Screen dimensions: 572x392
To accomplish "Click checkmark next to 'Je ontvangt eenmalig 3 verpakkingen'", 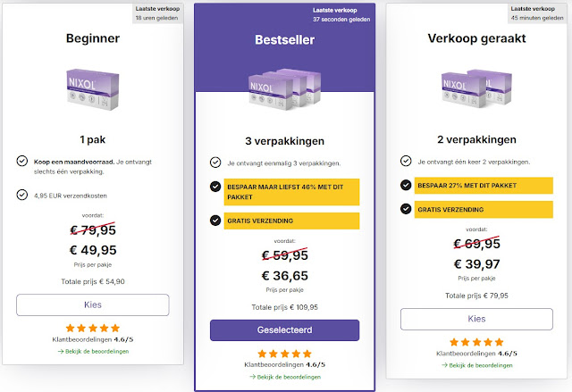I will coord(215,163).
